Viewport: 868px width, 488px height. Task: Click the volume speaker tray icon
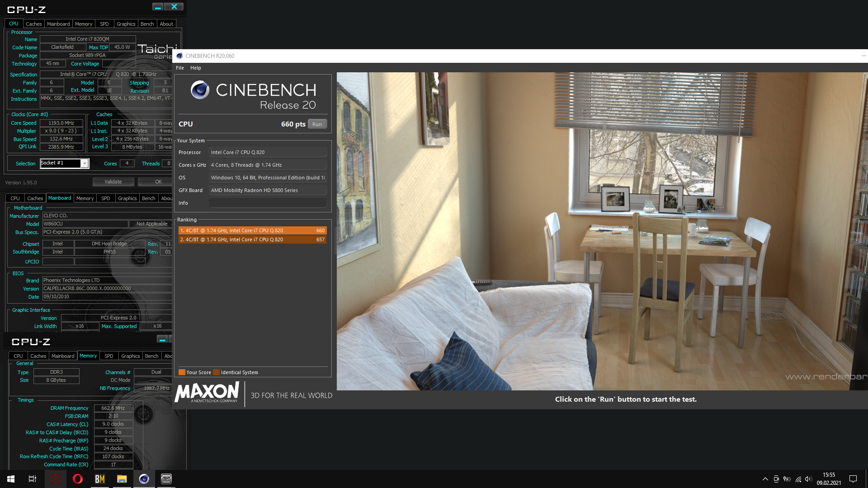(x=808, y=479)
